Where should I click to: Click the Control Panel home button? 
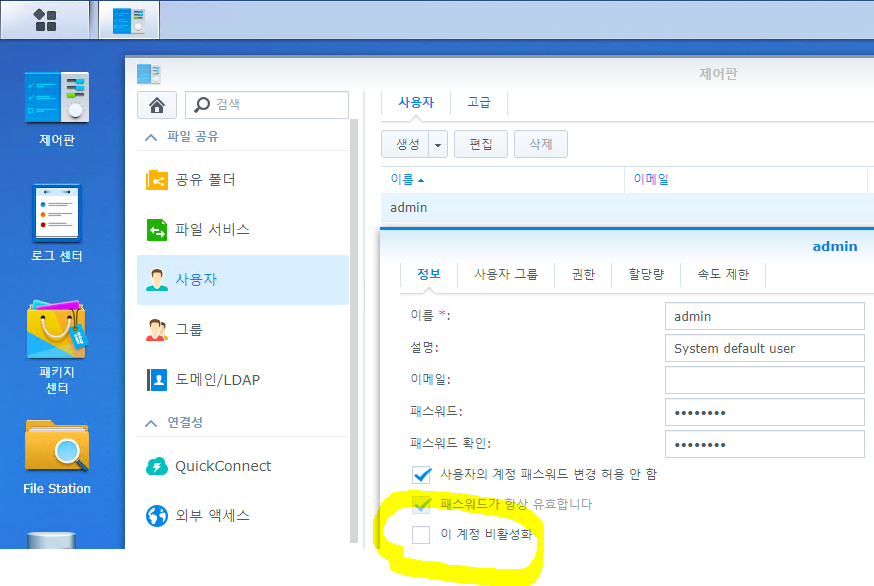[157, 105]
